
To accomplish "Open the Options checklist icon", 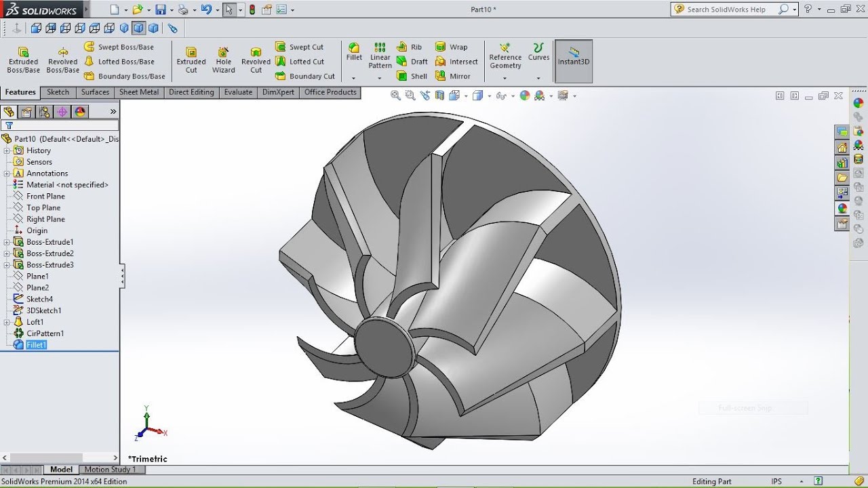I will click(x=281, y=9).
